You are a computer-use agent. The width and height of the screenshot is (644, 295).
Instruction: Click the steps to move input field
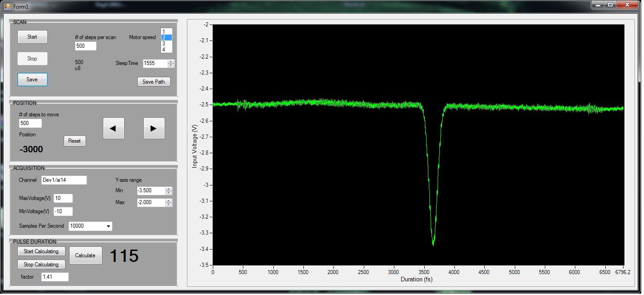tap(30, 124)
